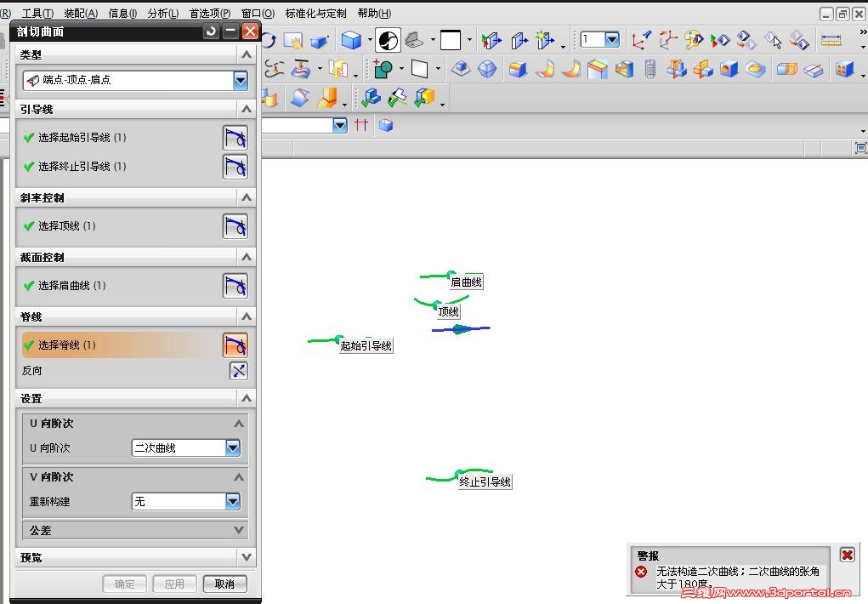Click the WCS dynamics coordinate axes icon
The image size is (868, 604).
click(667, 40)
